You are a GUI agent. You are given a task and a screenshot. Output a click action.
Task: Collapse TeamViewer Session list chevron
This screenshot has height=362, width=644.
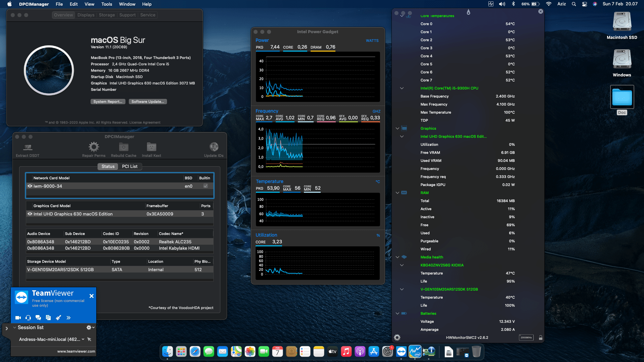14,327
